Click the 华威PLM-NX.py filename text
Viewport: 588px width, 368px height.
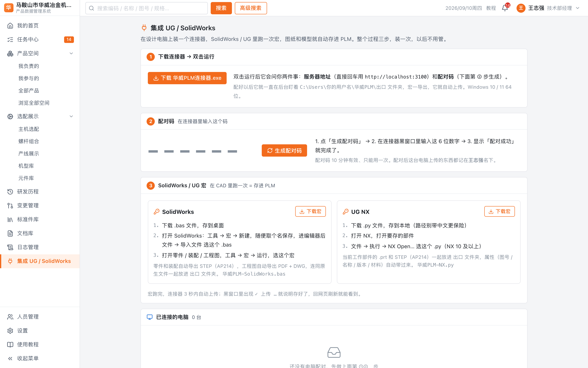[x=435, y=265]
